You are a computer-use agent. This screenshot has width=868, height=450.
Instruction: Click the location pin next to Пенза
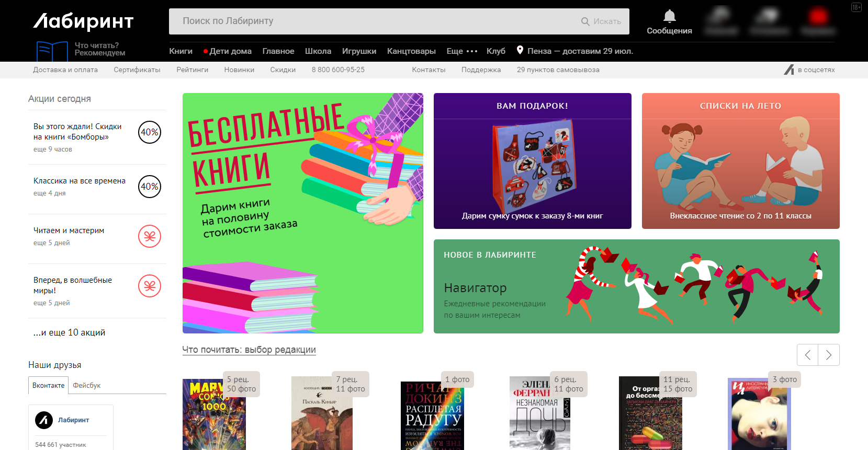[x=520, y=50]
